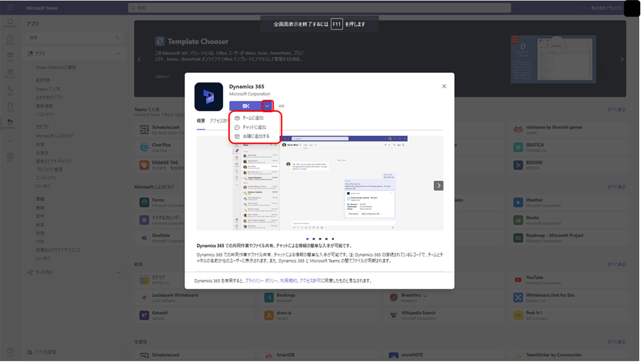
Task: Open the dropdown arrow beside 開く button
Action: tap(267, 106)
